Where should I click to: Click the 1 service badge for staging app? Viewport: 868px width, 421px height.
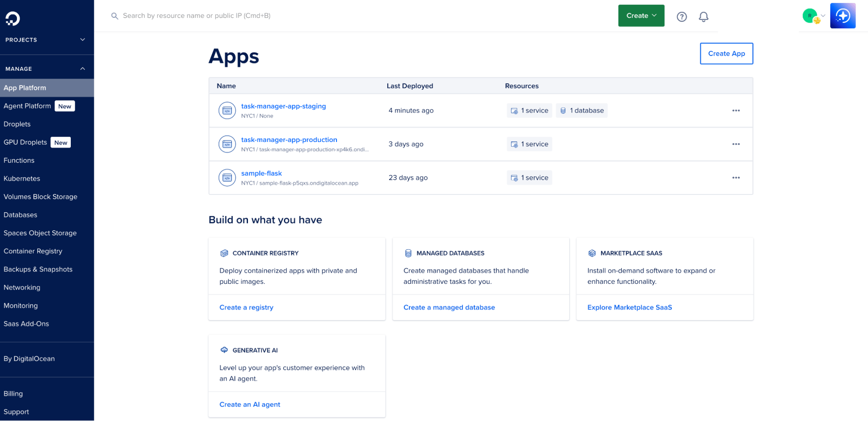pos(529,111)
